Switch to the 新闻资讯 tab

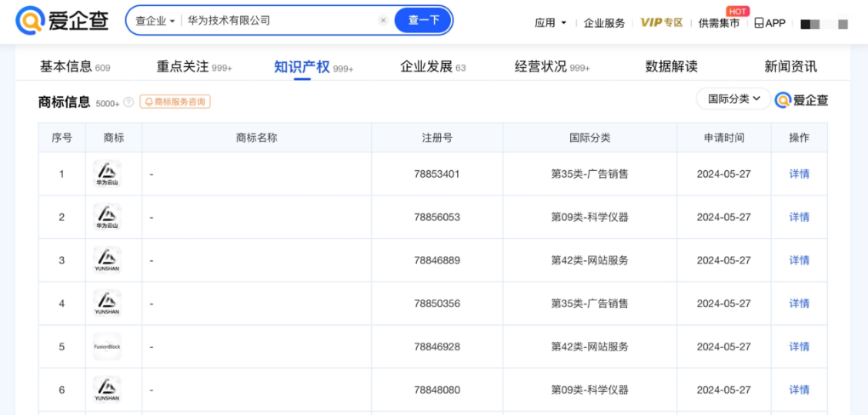click(x=791, y=67)
